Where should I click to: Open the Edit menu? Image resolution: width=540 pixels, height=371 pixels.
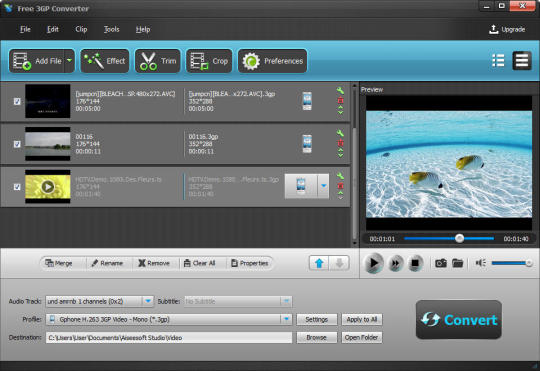[x=53, y=29]
